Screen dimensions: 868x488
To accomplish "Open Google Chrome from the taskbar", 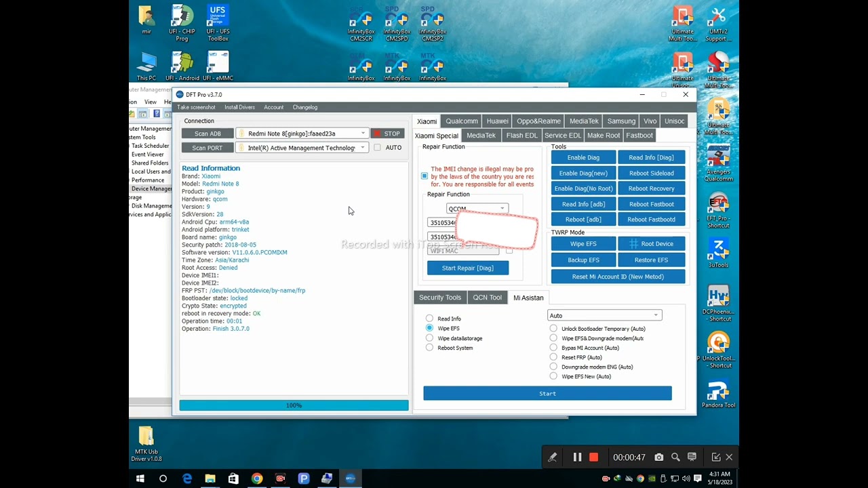I will point(256,479).
